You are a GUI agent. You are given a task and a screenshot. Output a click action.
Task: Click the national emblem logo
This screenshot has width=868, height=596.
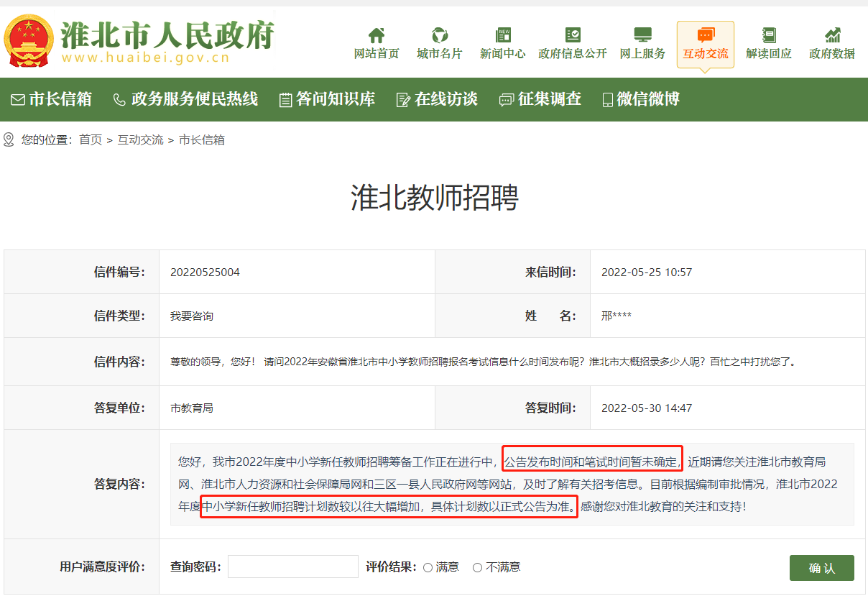coord(28,41)
